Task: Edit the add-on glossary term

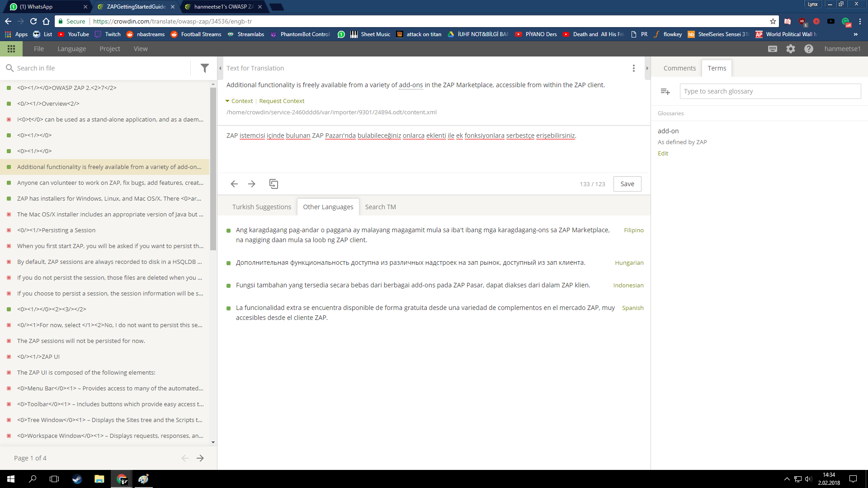Action: (x=663, y=154)
